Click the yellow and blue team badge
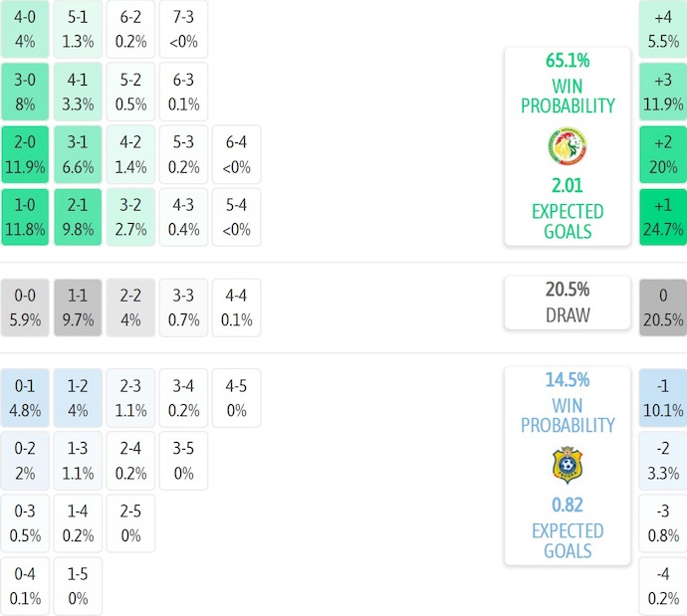 [567, 465]
